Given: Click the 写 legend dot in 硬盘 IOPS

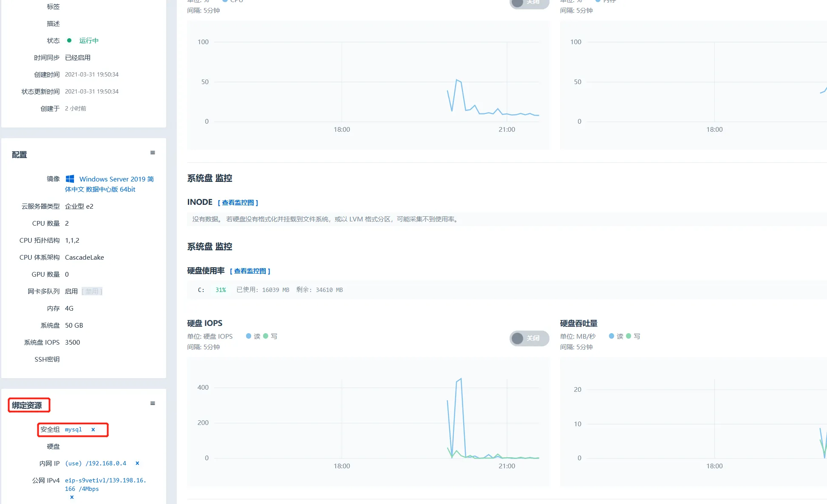Looking at the screenshot, I should pos(266,336).
